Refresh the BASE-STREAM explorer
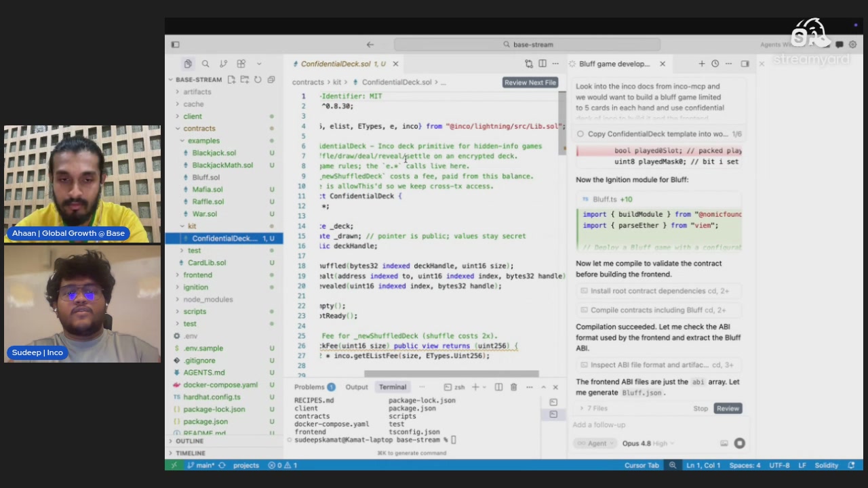The image size is (868, 488). (258, 79)
